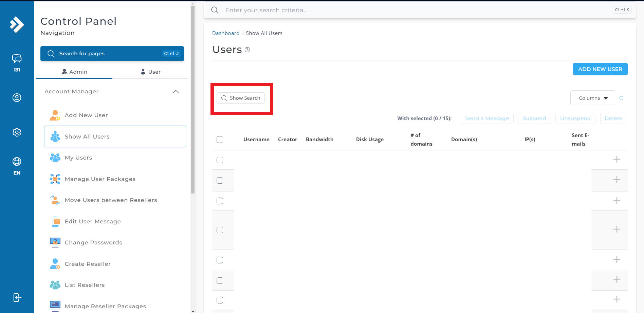The width and height of the screenshot is (644, 313).
Task: Open the List Resellers menu entry
Action: point(115,285)
